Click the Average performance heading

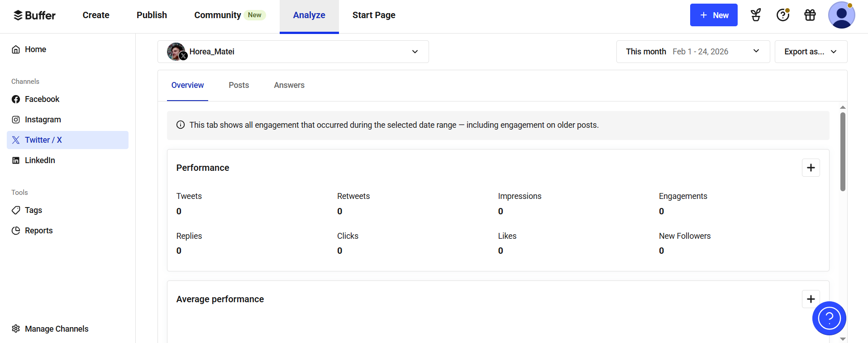click(220, 299)
